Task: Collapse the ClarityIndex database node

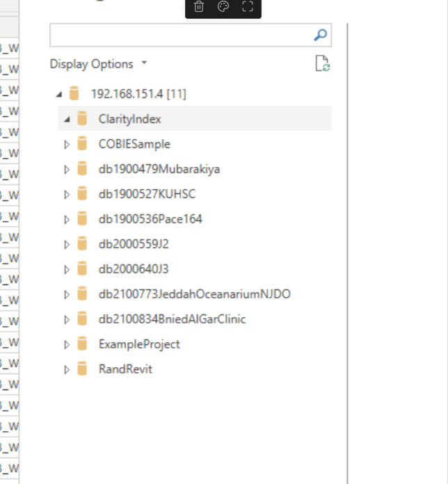Action: tap(67, 119)
